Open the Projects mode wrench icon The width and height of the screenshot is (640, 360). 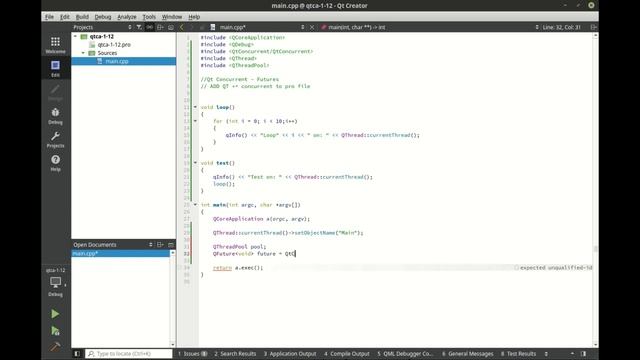point(56,139)
